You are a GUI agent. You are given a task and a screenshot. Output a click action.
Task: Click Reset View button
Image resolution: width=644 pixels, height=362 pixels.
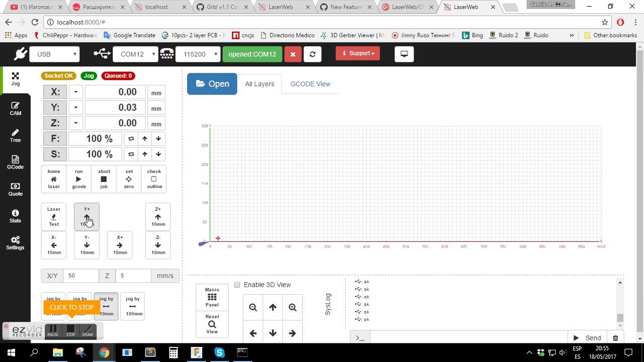[x=212, y=324]
